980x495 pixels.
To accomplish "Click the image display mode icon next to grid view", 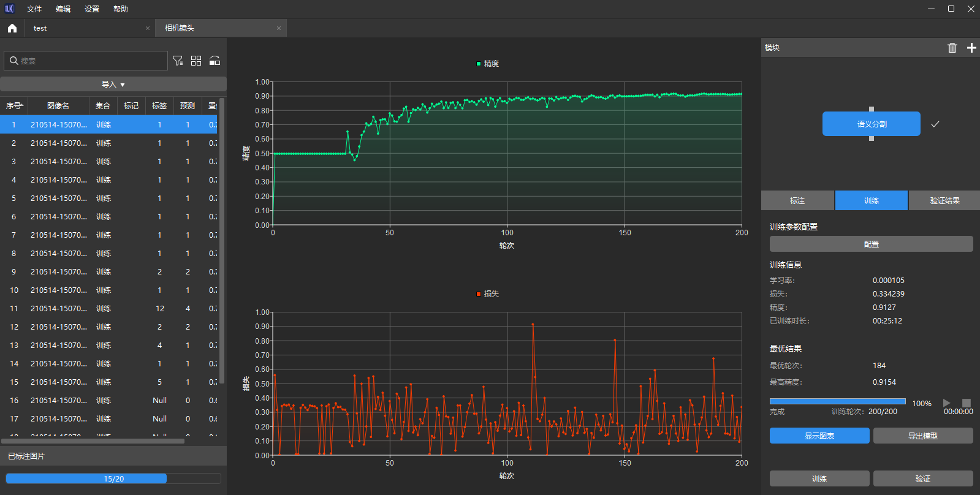I will tap(215, 61).
